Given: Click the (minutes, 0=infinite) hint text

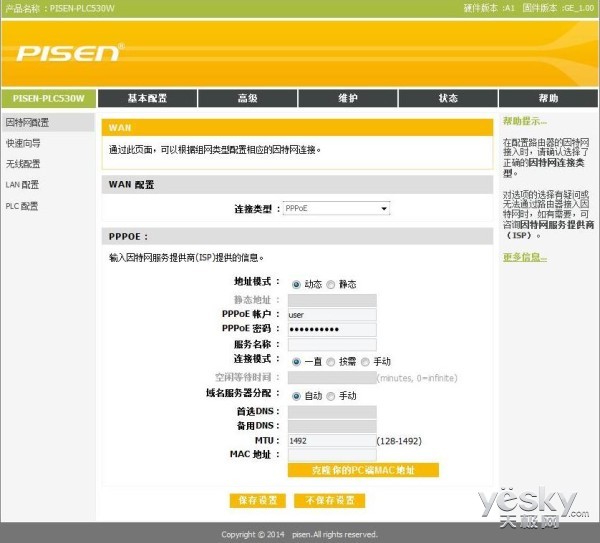Looking at the screenshot, I should (x=417, y=378).
